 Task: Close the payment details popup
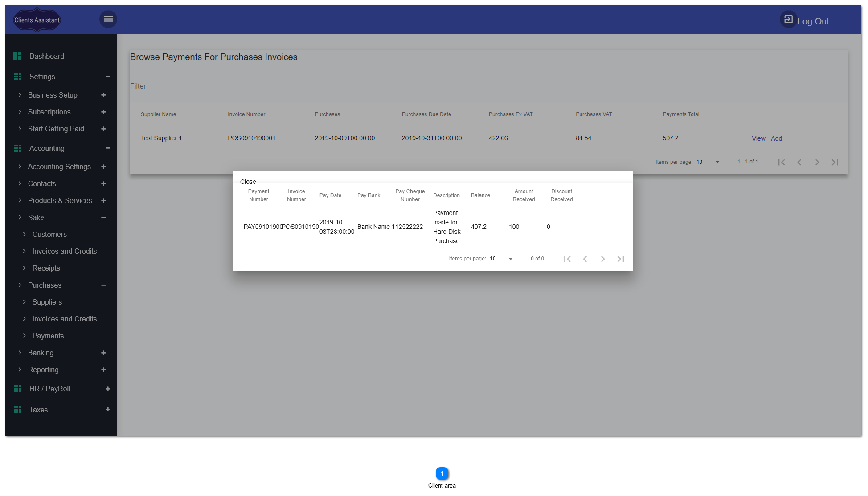[248, 182]
